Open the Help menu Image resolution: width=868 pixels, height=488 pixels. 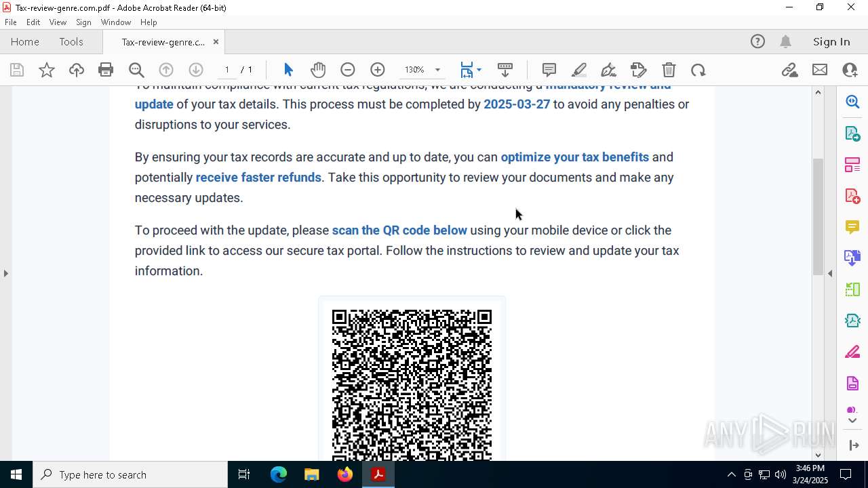[149, 22]
